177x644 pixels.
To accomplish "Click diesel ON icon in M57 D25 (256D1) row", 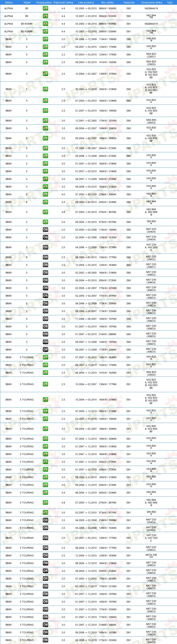I will tap(45, 265).
